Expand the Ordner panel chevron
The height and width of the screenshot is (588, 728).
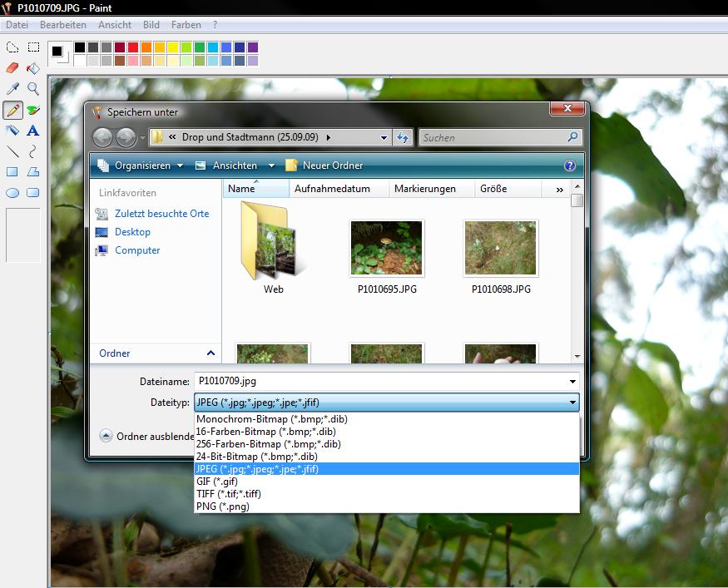tap(210, 353)
